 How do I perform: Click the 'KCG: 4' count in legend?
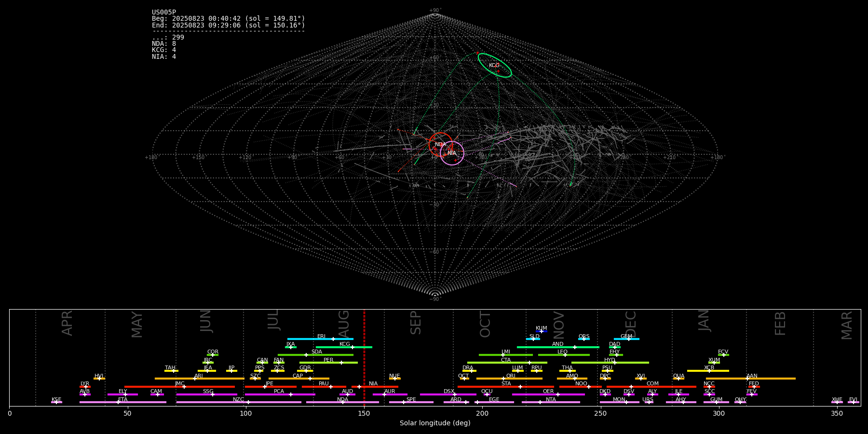tap(164, 50)
